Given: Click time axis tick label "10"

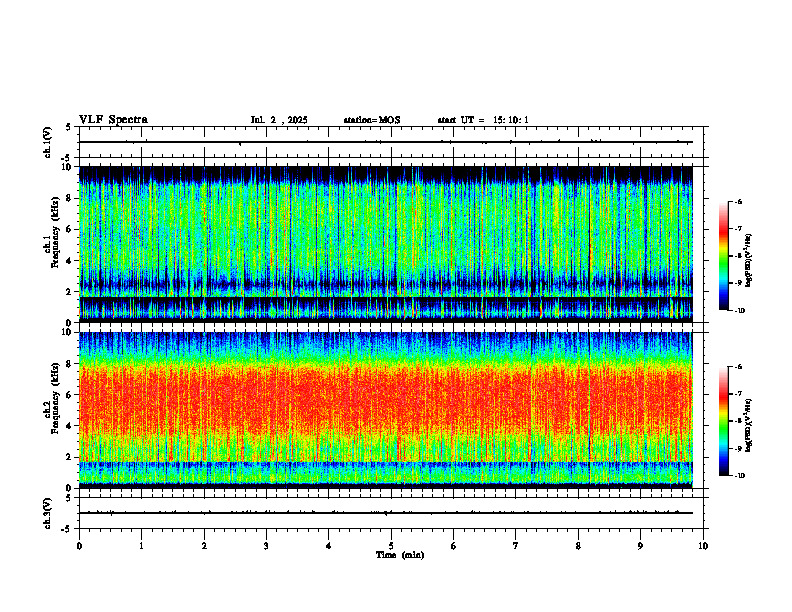Looking at the screenshot, I should [x=703, y=546].
